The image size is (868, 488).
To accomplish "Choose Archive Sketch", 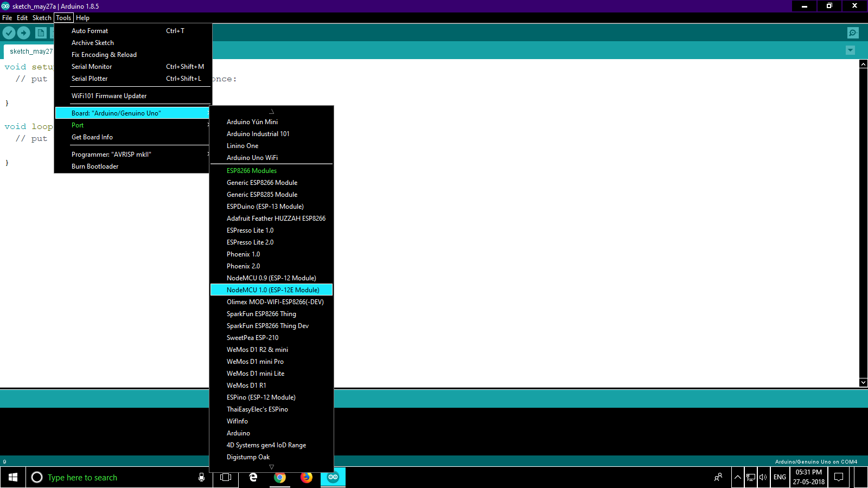I will 133,43.
